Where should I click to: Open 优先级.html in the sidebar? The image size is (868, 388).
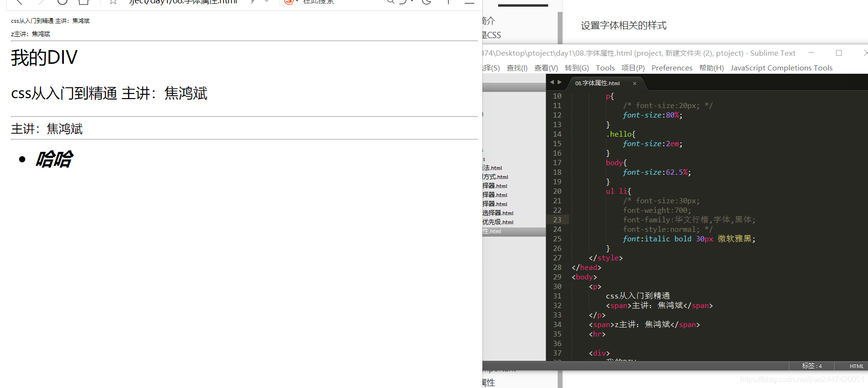click(x=498, y=222)
